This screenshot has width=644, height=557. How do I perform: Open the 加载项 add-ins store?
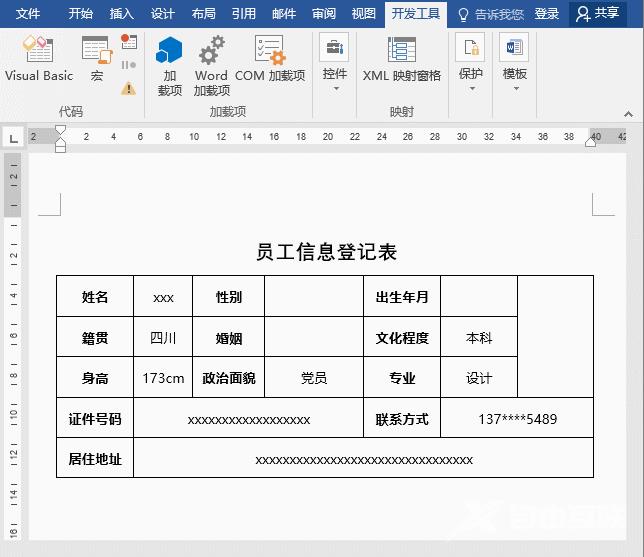point(170,65)
